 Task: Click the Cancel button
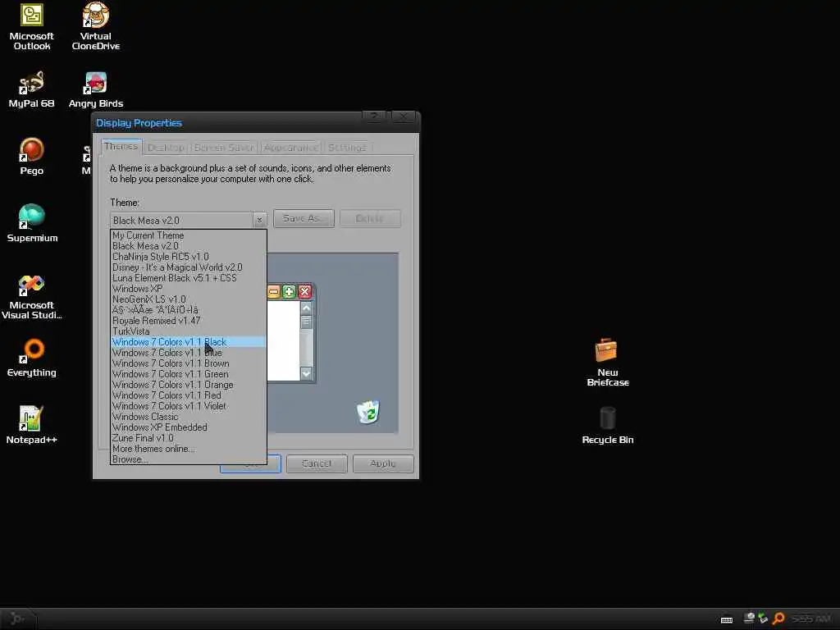(x=317, y=463)
